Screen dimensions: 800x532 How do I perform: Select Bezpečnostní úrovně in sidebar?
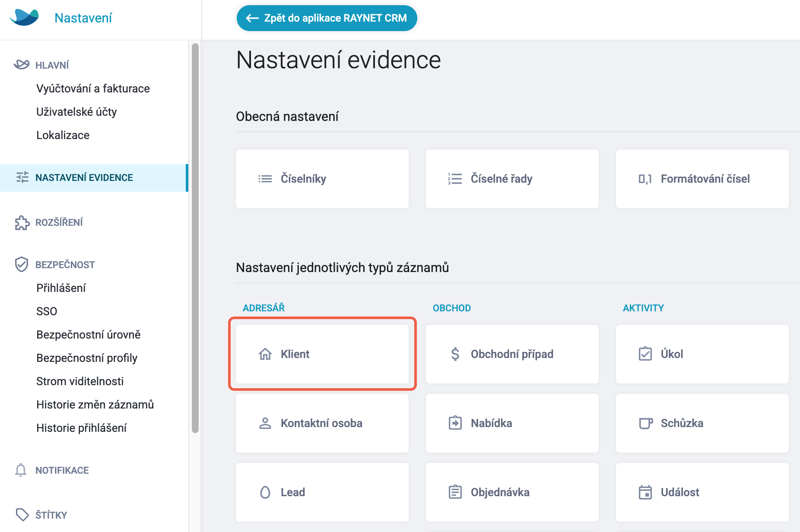[89, 335]
